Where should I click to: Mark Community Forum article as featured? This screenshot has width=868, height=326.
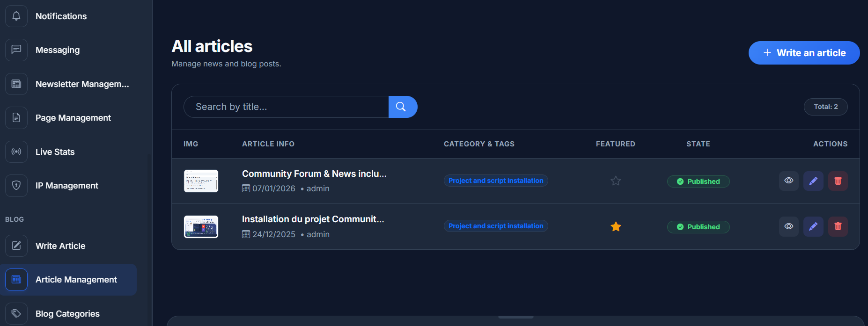coord(616,181)
